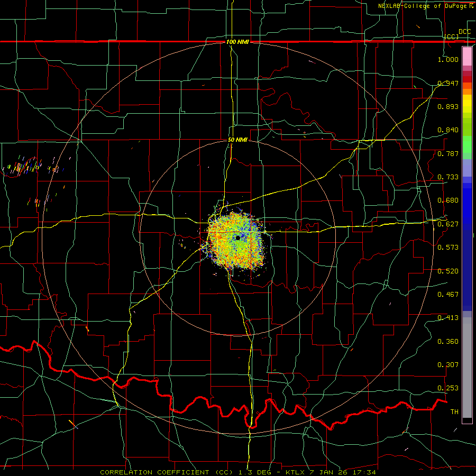The image size is (476, 476).
Task: Click the 50 NMI range ring label
Action: (x=237, y=140)
